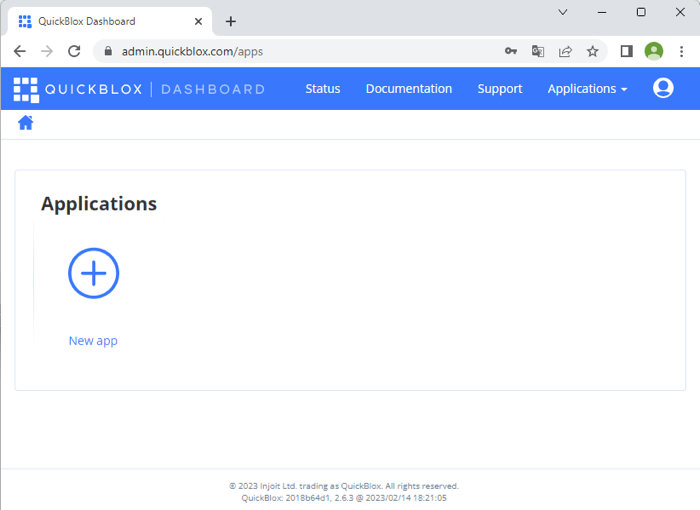Translate this page icon
Screen dimensions: 700x510
(538, 51)
